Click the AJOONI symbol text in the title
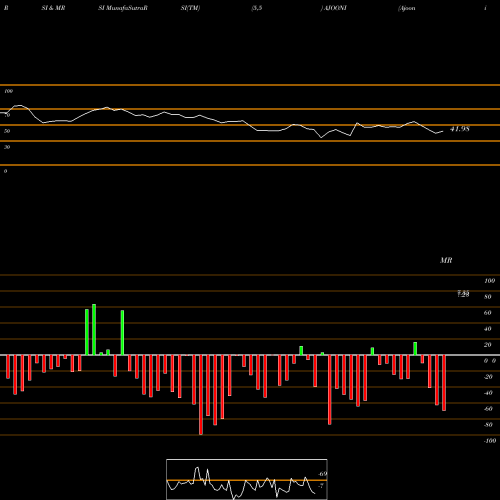Viewport: 500px width, 500px height. (x=335, y=8)
